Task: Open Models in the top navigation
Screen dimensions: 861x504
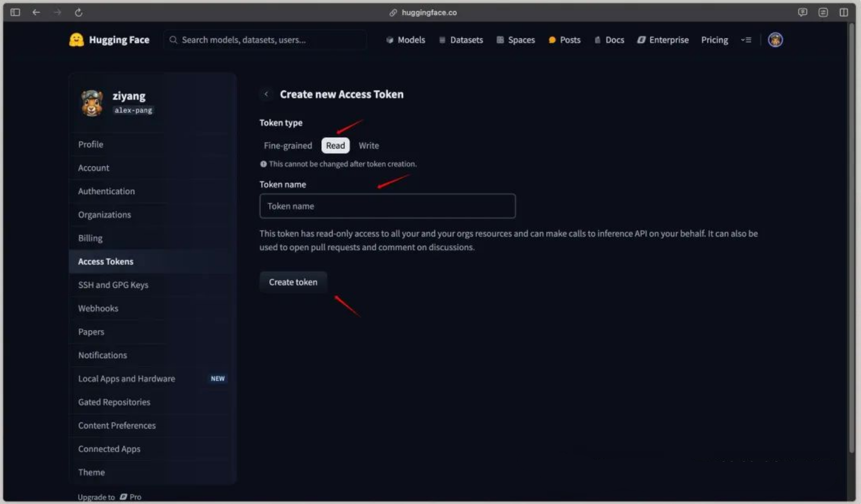Action: (406, 40)
